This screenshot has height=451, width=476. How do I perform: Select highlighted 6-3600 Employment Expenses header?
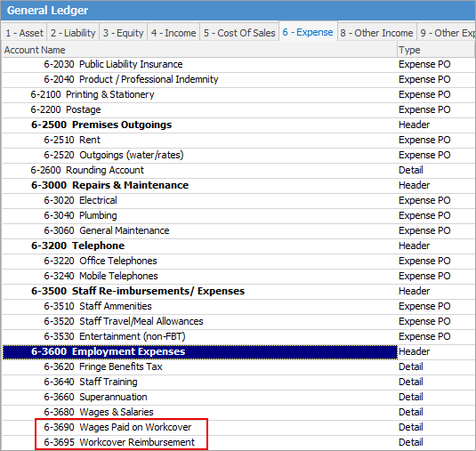coord(200,351)
